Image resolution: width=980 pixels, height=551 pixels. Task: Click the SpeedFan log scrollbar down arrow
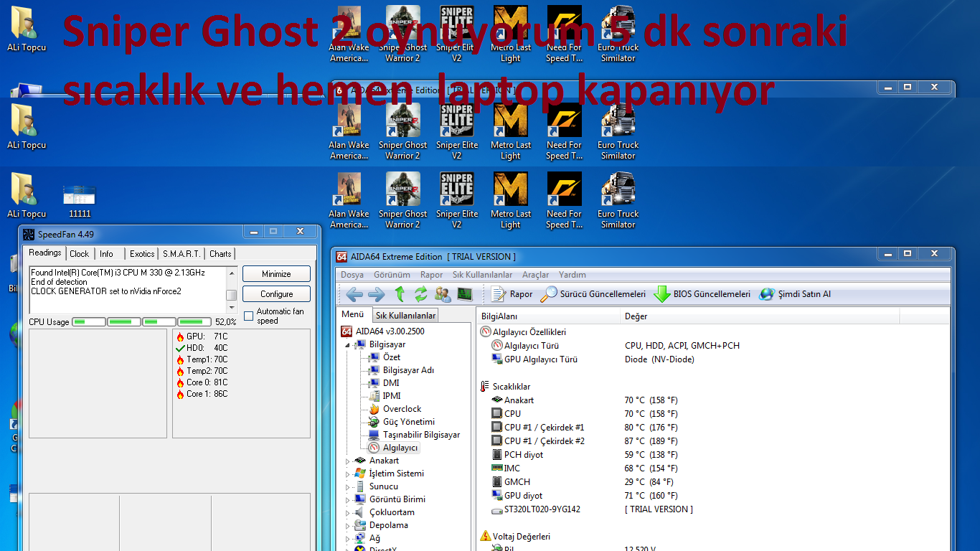click(231, 309)
